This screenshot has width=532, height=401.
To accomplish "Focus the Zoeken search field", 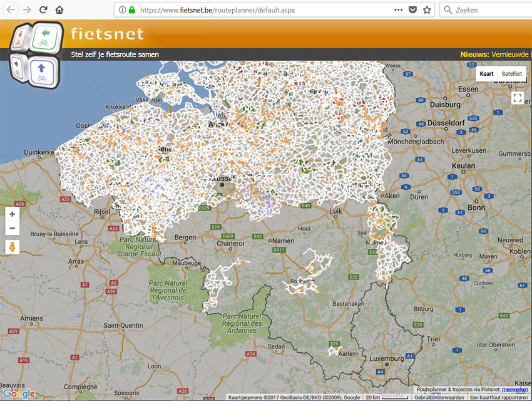I will click(x=486, y=10).
